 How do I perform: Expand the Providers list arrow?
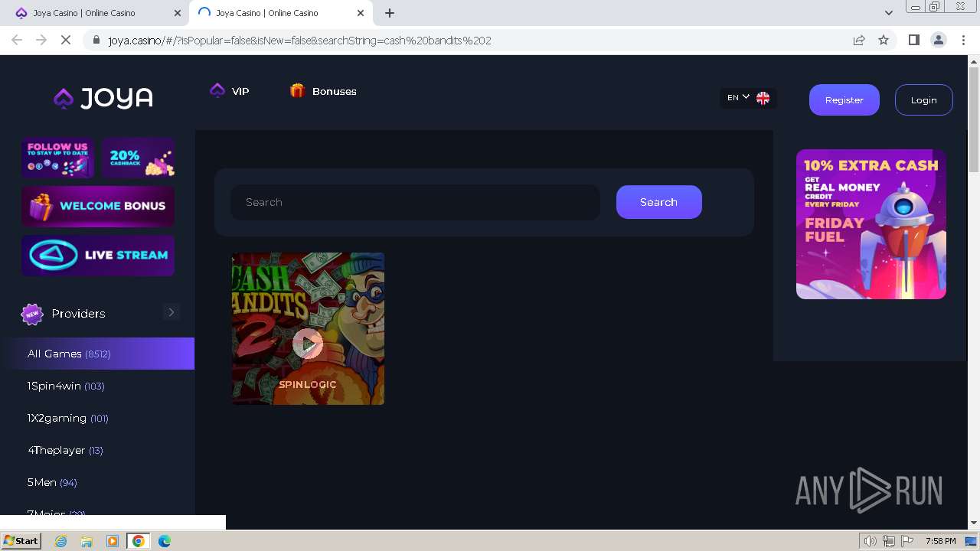tap(171, 312)
